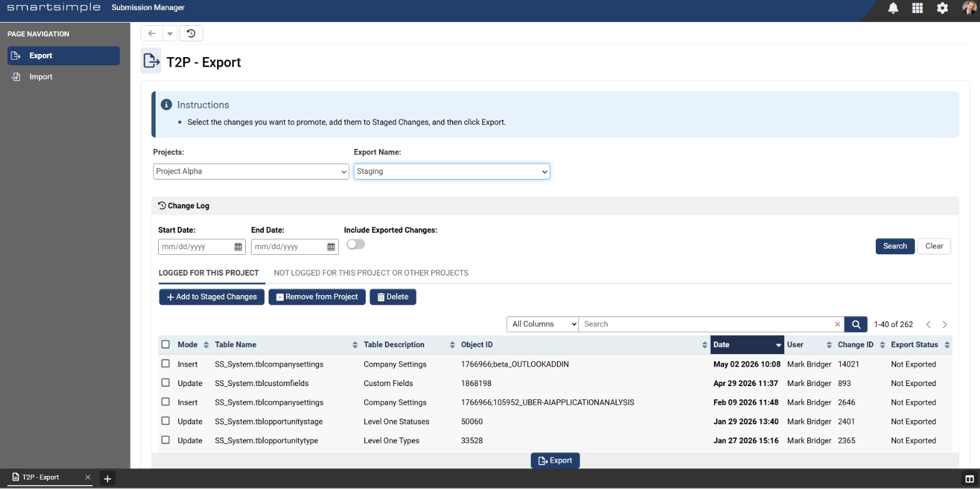Screen dimensions: 980x489
Task: Click the magnifier search icon button
Action: click(856, 324)
